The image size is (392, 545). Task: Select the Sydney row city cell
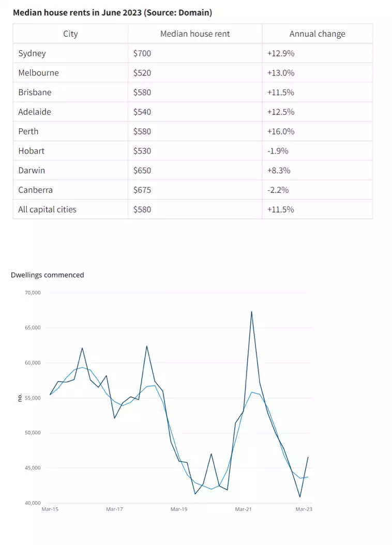[32, 53]
